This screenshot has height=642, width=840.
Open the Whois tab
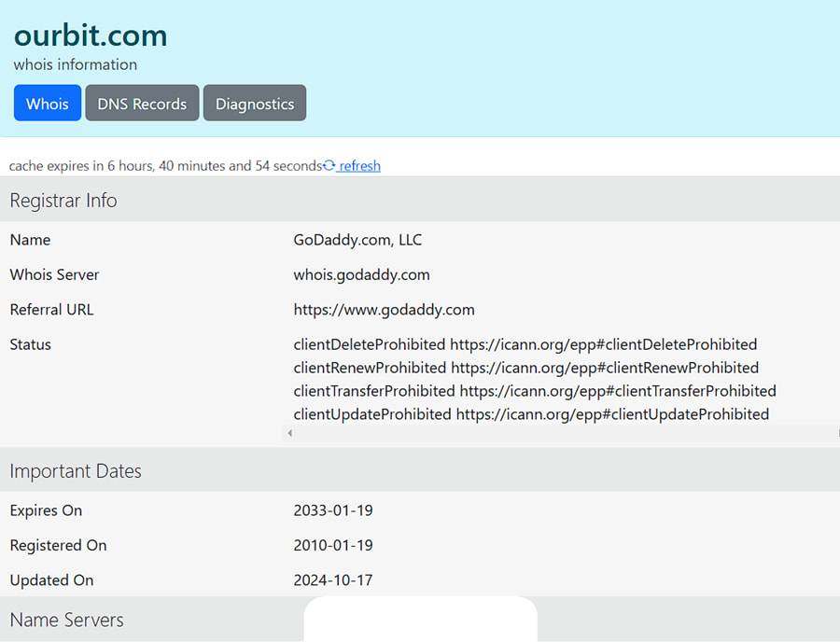tap(48, 103)
